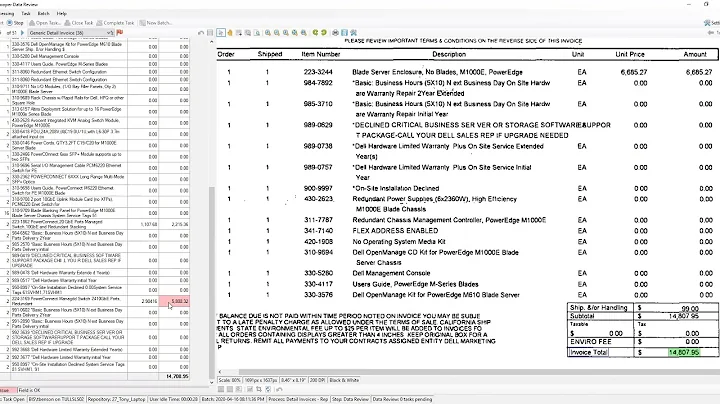This screenshot has width=720, height=404.
Task: Click the bottom toolbar undo icon
Action: point(279,389)
